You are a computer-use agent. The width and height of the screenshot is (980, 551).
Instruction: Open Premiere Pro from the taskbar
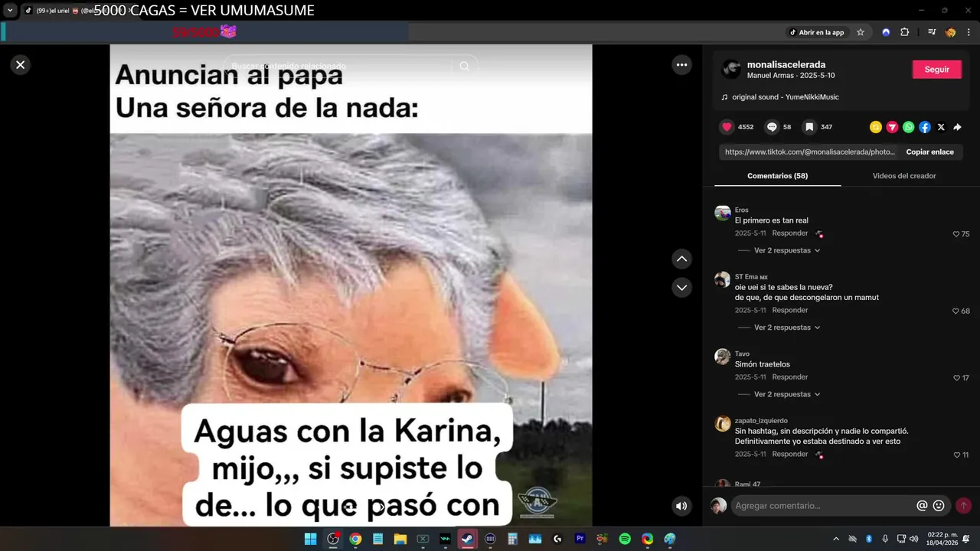(580, 539)
